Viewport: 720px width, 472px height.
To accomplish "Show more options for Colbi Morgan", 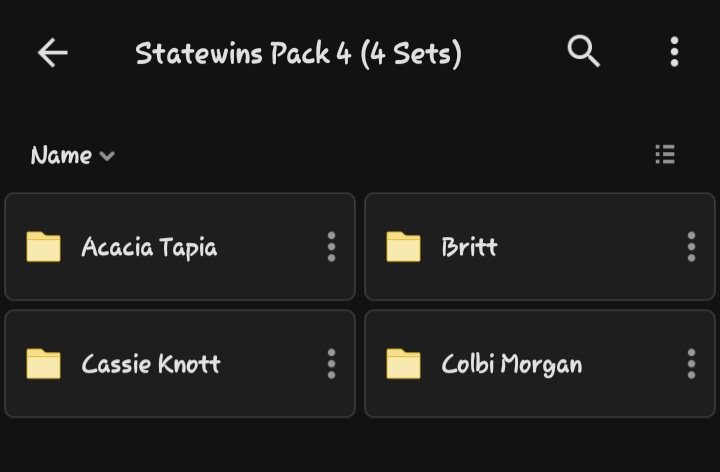I will [x=691, y=364].
